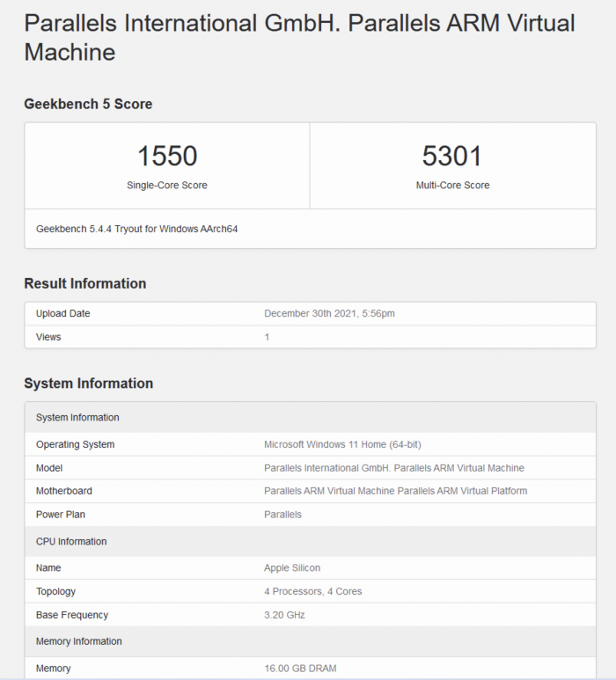
Task: Click the Result Information heading
Action: tap(85, 283)
